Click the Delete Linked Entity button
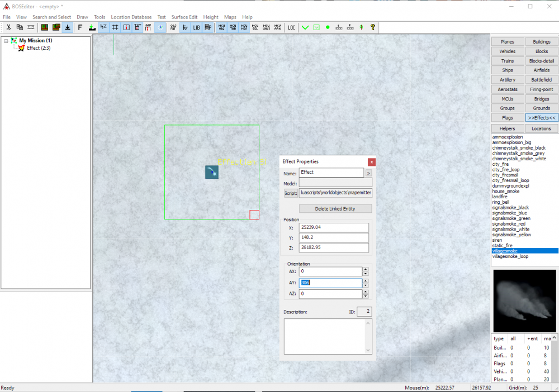The image size is (559, 392). tap(335, 209)
